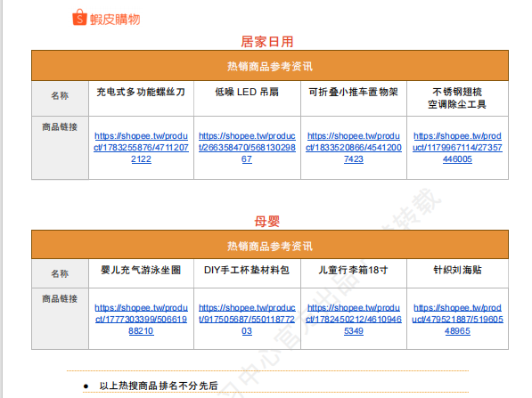Screen dimensions: 532x398
Task: Click the 商品链接 cell in 居家日用 table
Action: pyautogui.click(x=60, y=148)
